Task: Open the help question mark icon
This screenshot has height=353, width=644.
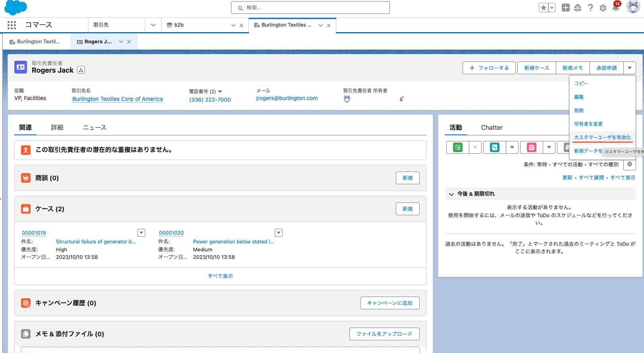Action: [590, 8]
